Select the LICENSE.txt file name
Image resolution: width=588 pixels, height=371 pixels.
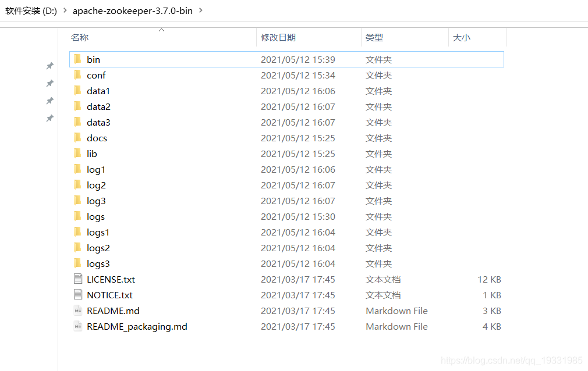[x=111, y=280]
